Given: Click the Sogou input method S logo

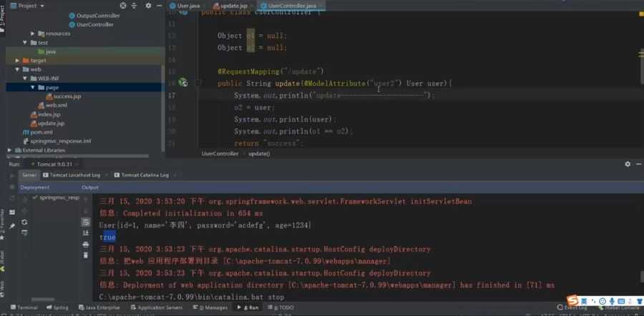Looking at the screenshot, I should pos(572,301).
